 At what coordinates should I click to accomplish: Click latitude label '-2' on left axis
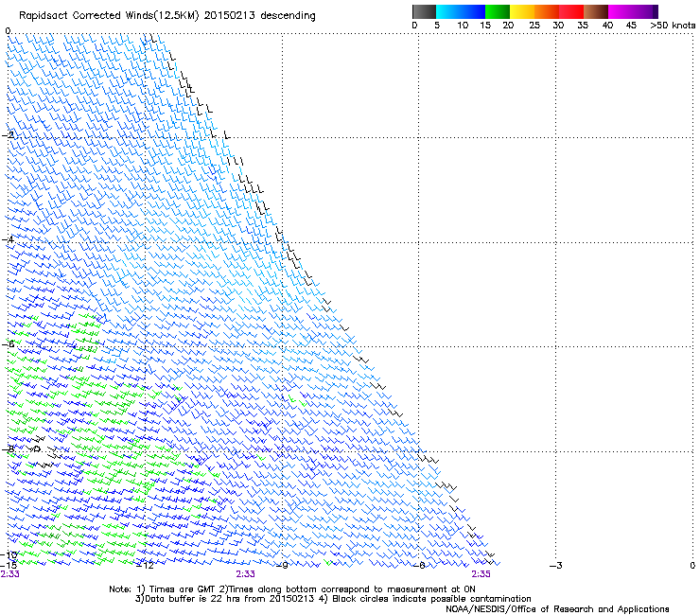[x=8, y=134]
